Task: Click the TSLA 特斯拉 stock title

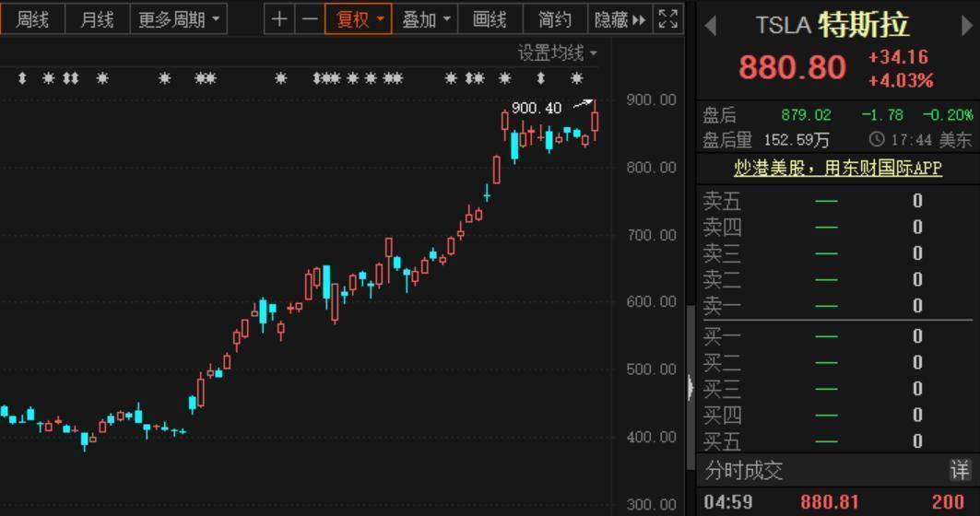Action: coord(832,25)
